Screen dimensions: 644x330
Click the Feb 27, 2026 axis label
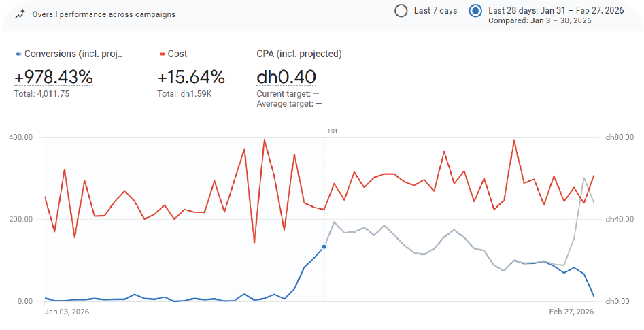(x=572, y=312)
